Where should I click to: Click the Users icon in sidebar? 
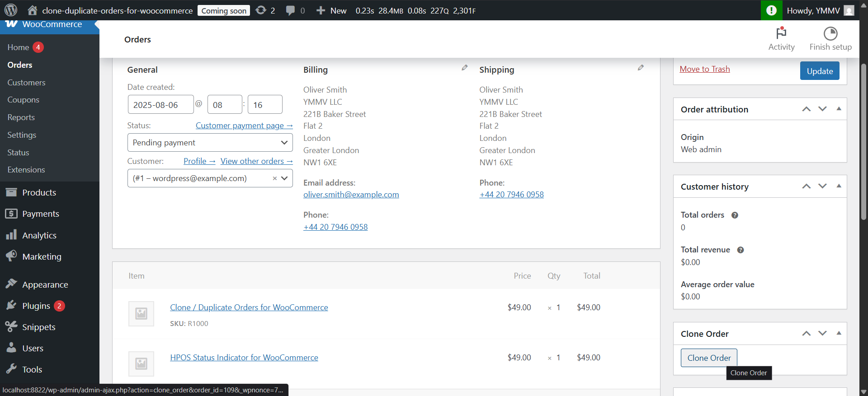click(11, 348)
